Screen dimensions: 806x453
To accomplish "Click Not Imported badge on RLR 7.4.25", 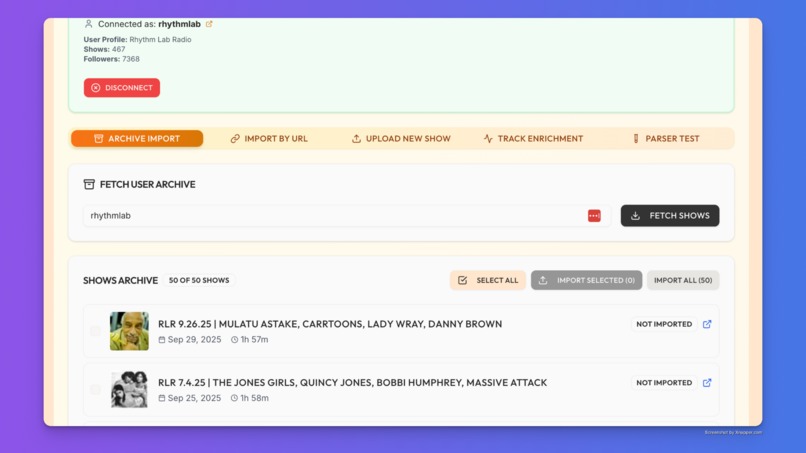I will (x=664, y=383).
